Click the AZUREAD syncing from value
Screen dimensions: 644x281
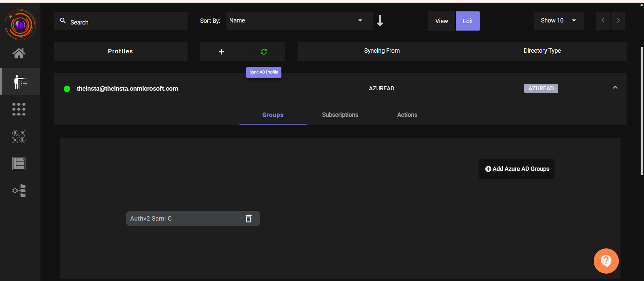pyautogui.click(x=382, y=89)
